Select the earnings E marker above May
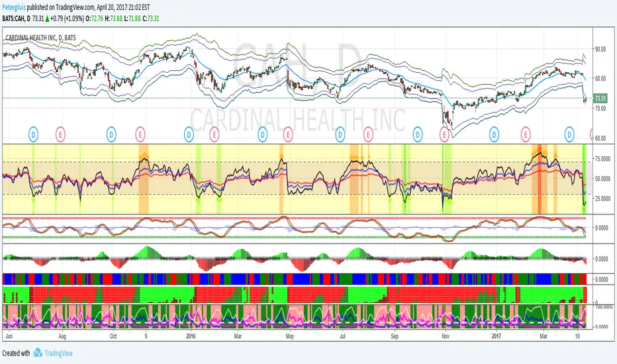The width and height of the screenshot is (617, 364). (x=288, y=134)
